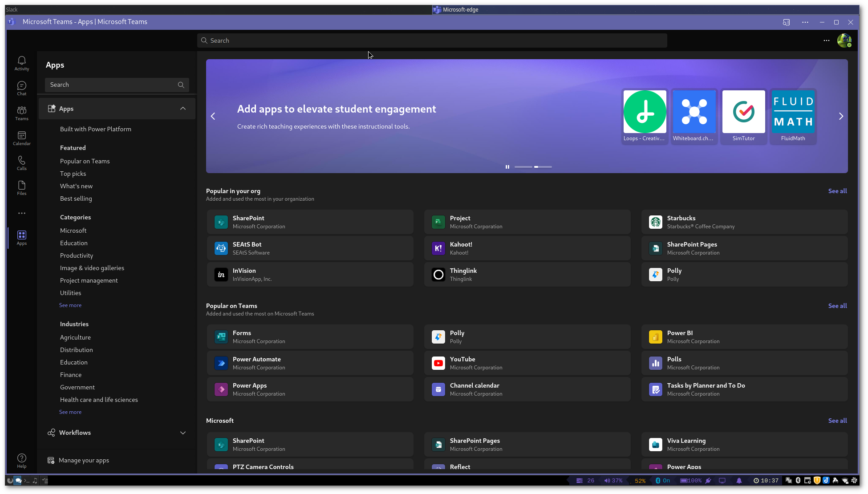The height and width of the screenshot is (494, 868).
Task: See all Microsoft apps
Action: click(x=837, y=421)
